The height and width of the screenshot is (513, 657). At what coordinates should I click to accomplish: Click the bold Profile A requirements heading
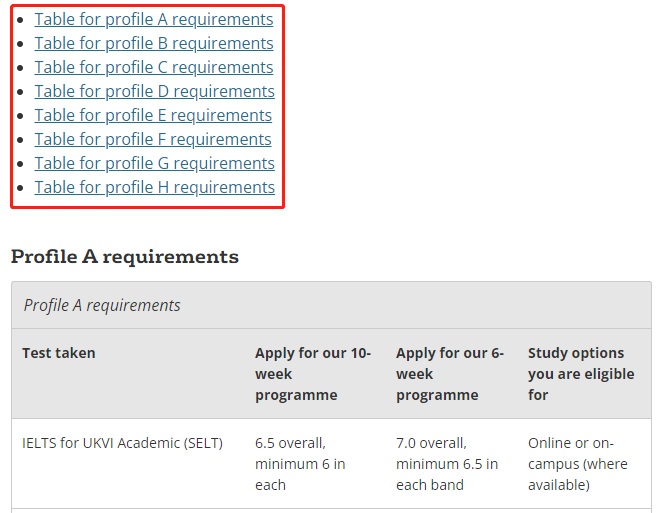[x=124, y=256]
